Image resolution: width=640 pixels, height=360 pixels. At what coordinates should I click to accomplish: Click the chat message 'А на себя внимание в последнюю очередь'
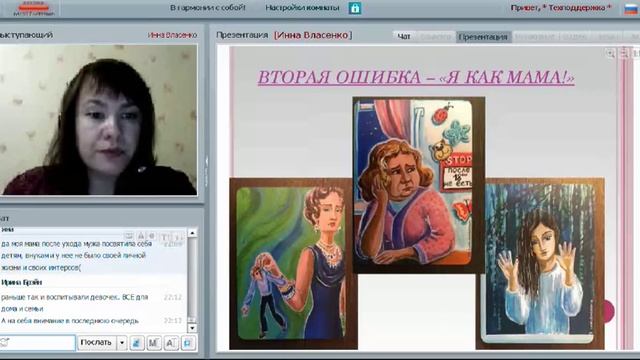point(70,321)
